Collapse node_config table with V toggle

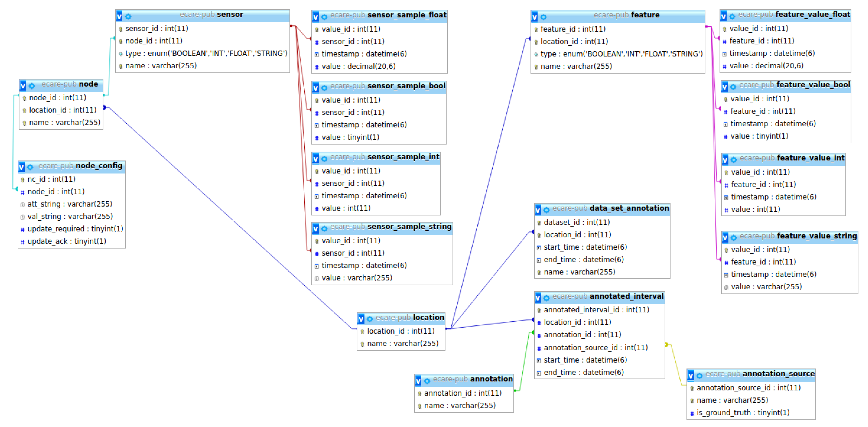coord(21,167)
